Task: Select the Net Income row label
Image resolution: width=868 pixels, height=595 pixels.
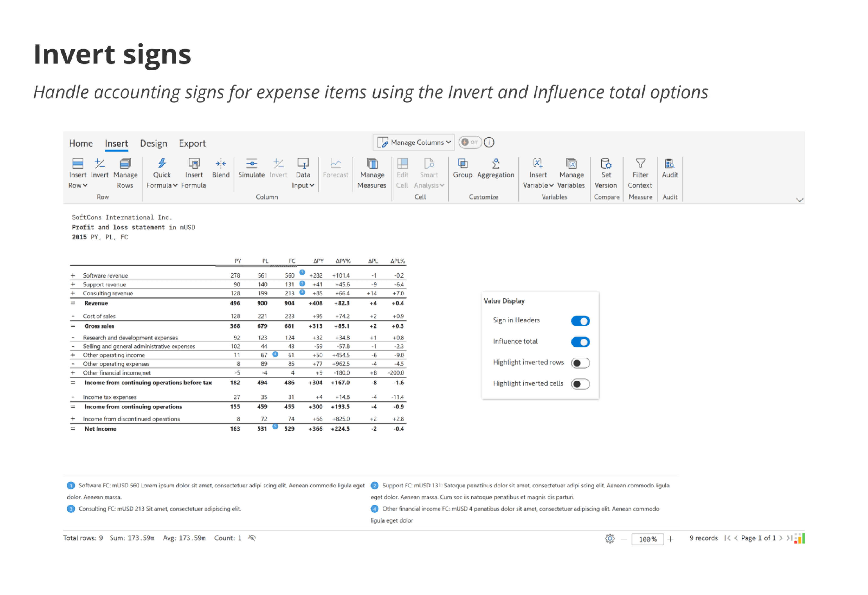Action: (x=100, y=429)
